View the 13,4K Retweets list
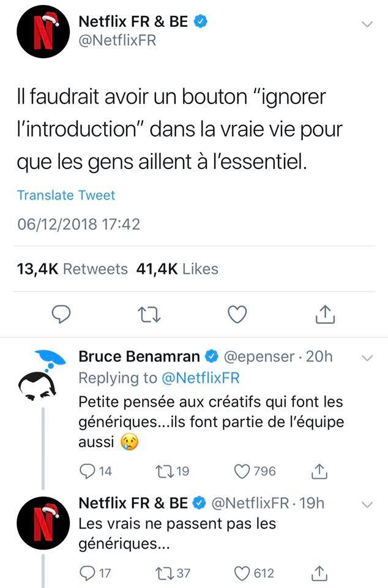388x588 pixels. [x=72, y=269]
